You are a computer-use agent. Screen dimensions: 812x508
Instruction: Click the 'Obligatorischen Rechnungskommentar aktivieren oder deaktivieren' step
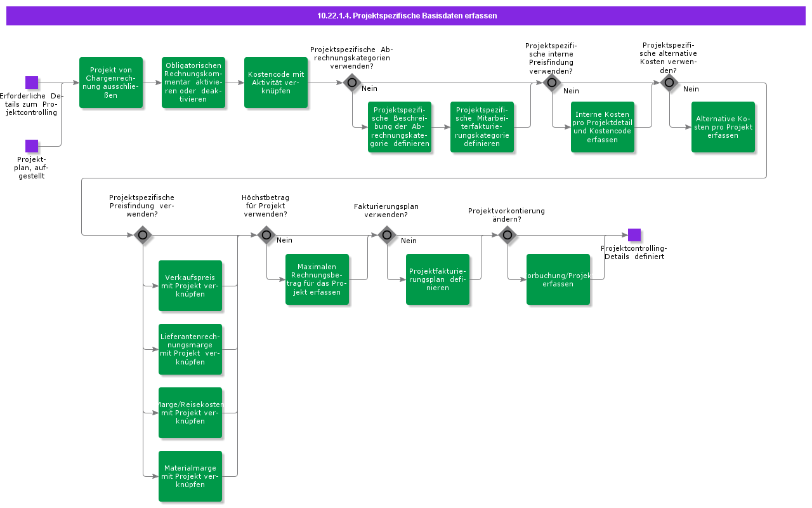(194, 83)
